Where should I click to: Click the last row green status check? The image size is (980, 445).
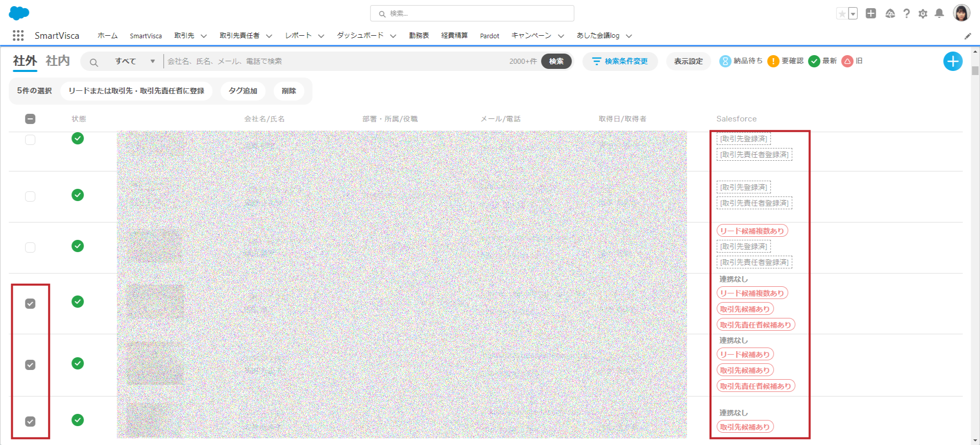(x=78, y=420)
